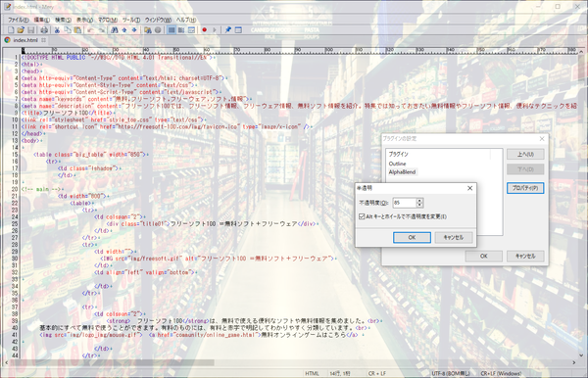Select Outline in the plugin list
This screenshot has width=588, height=378.
(x=397, y=164)
